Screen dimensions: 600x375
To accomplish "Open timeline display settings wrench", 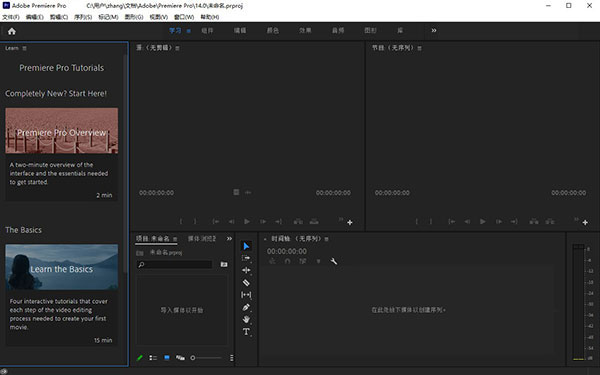I will click(334, 261).
